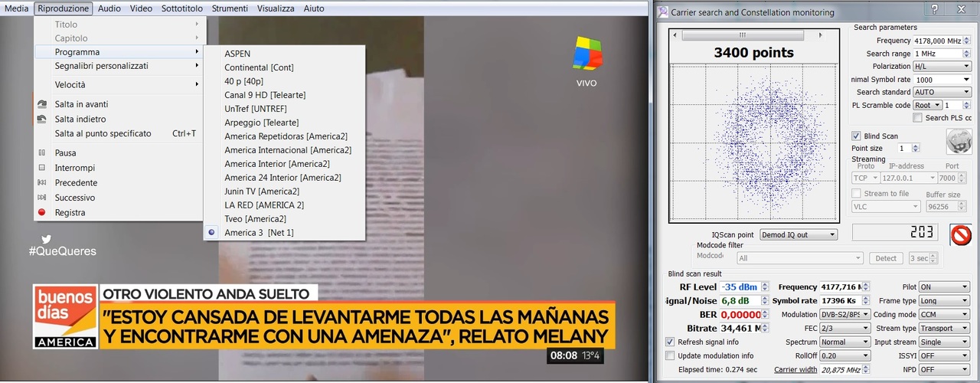Click the constellation points slider thumb
The height and width of the screenshot is (383, 980).
741,34
